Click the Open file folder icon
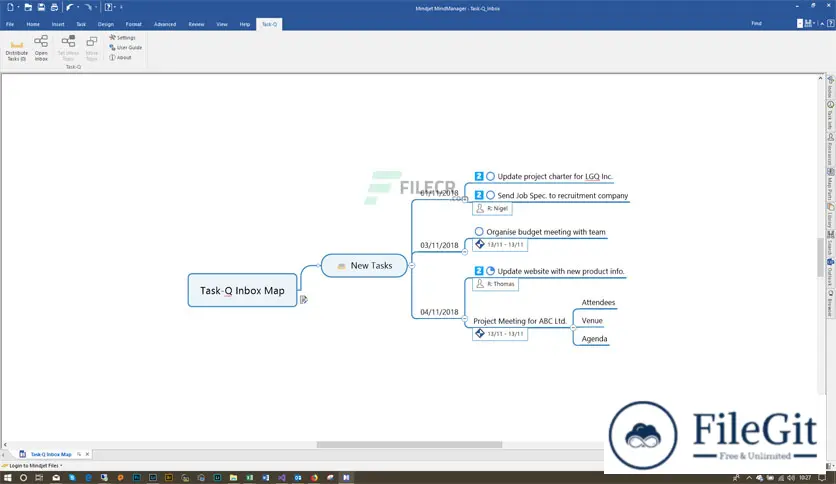The width and height of the screenshot is (836, 484). pyautogui.click(x=28, y=7)
